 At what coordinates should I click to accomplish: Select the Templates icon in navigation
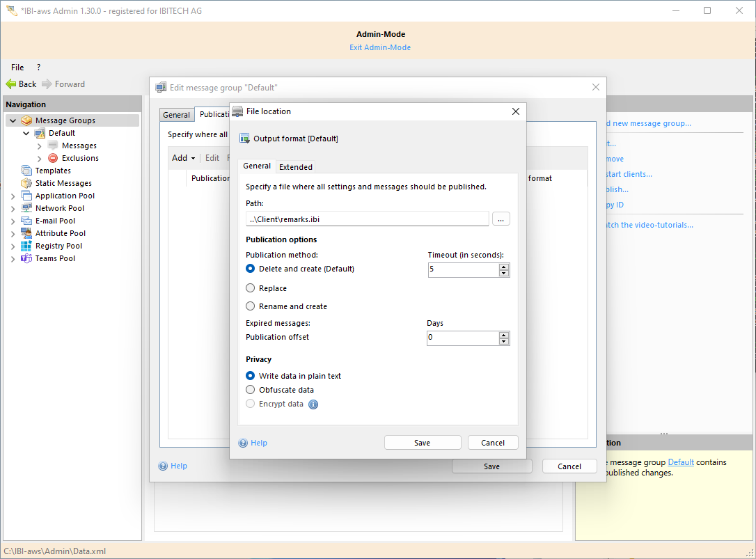pos(26,171)
